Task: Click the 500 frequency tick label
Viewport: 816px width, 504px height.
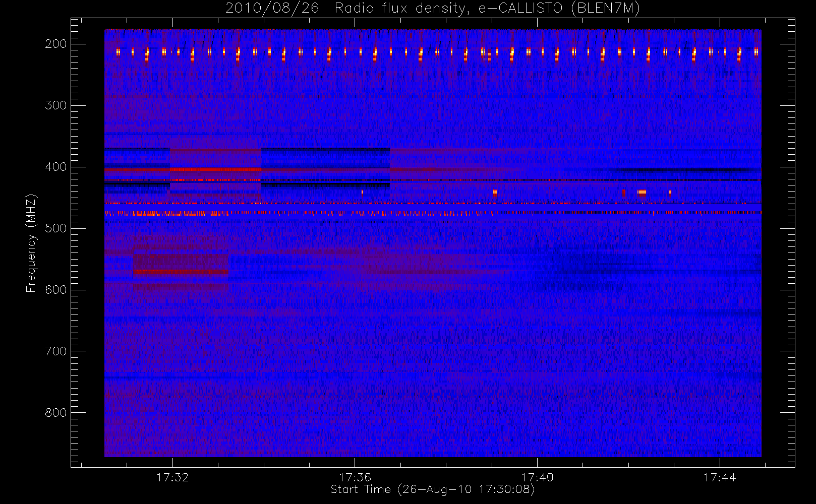Action: 56,228
